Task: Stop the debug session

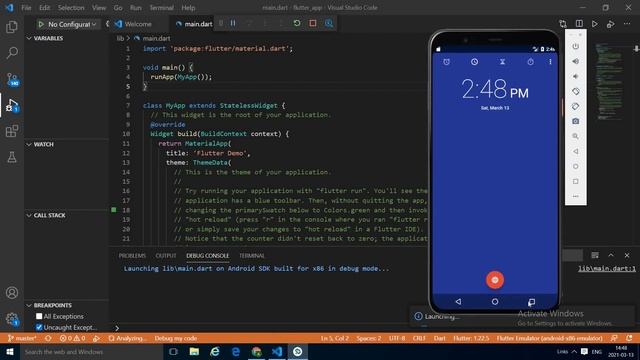Action: point(313,23)
